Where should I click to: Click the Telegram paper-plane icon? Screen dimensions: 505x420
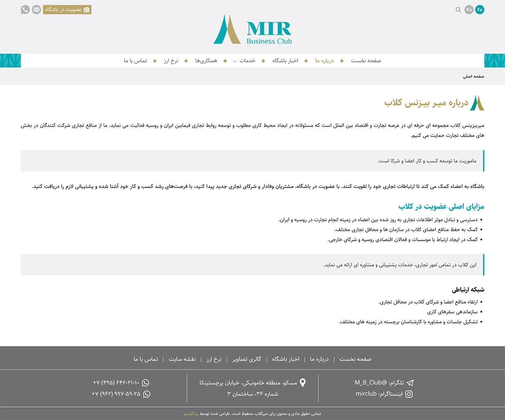pyautogui.click(x=410, y=382)
